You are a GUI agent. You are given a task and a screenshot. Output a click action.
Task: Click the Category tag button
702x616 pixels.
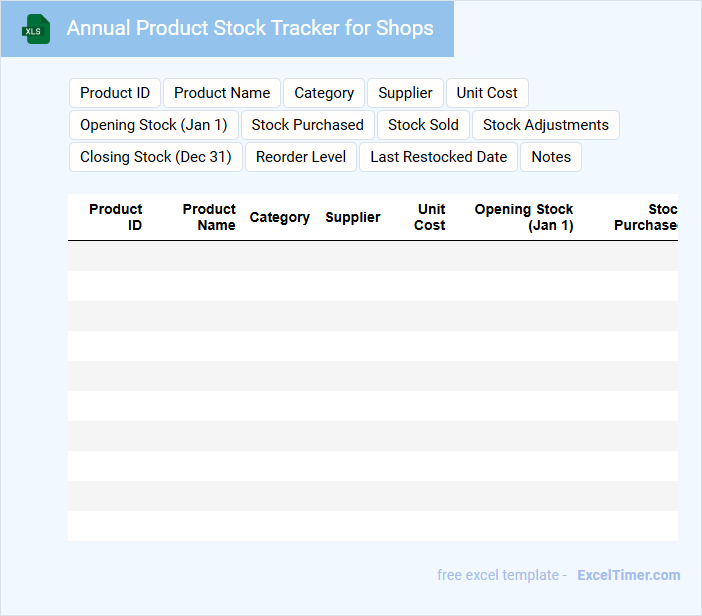tap(324, 93)
